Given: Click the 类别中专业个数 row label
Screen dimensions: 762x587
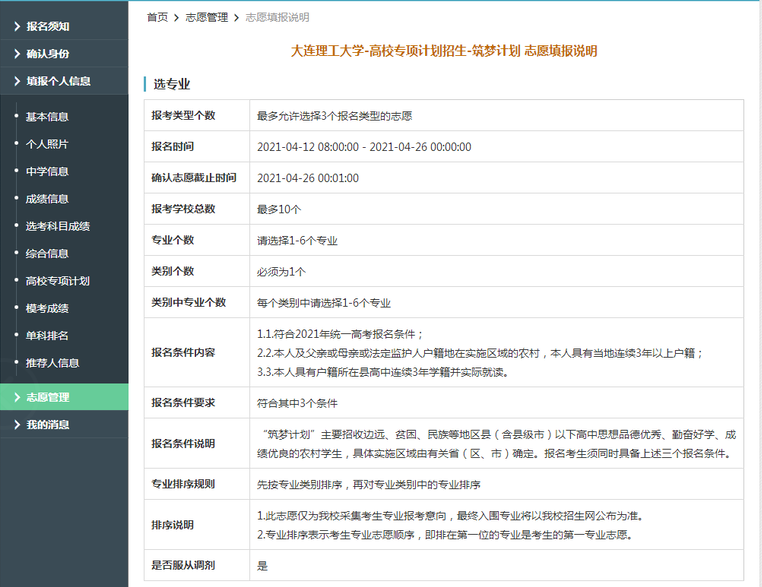Looking at the screenshot, I should click(189, 302).
